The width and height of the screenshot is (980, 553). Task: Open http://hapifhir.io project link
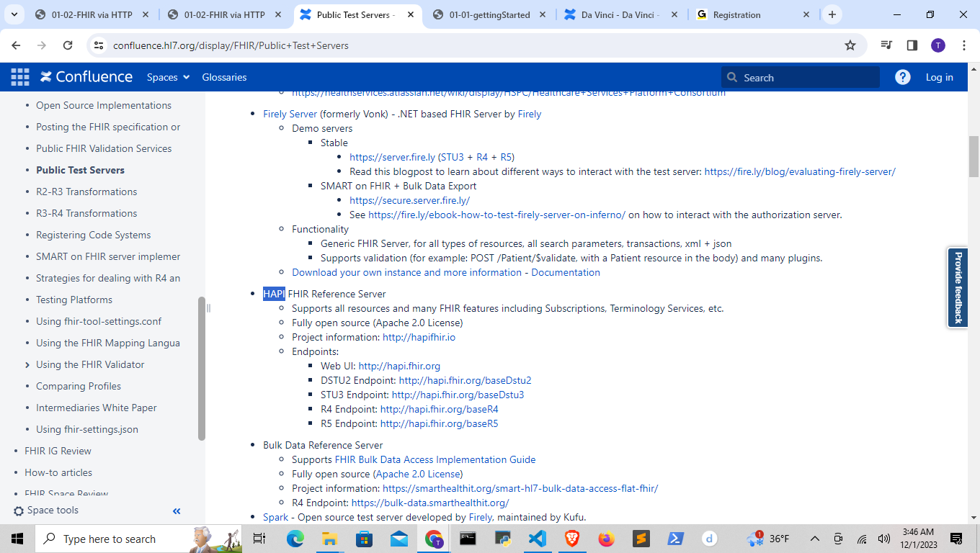click(x=419, y=337)
